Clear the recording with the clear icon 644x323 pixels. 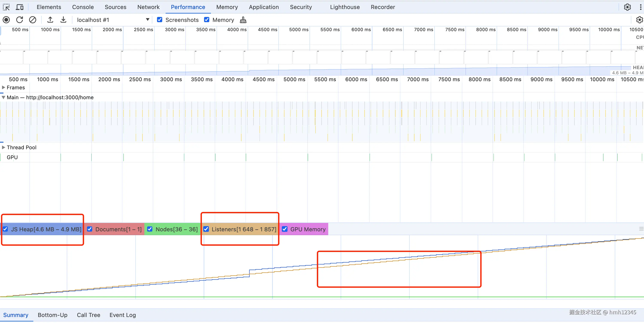pos(32,20)
